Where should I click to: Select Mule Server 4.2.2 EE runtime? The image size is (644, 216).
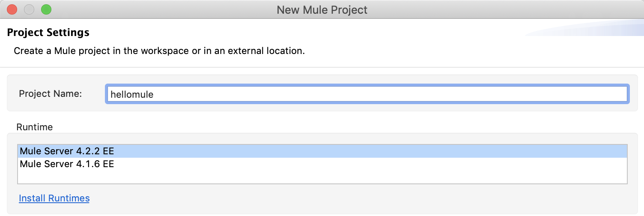[67, 151]
